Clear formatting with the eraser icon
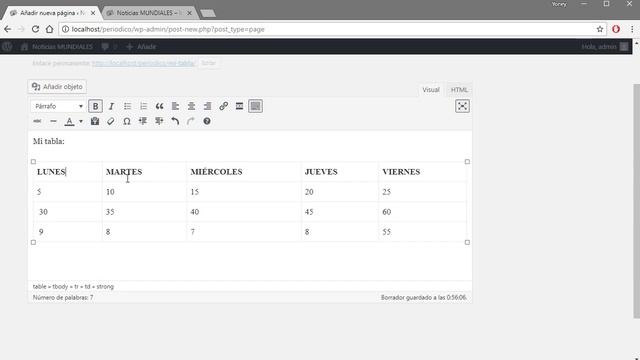Image resolution: width=640 pixels, height=360 pixels. click(x=111, y=121)
